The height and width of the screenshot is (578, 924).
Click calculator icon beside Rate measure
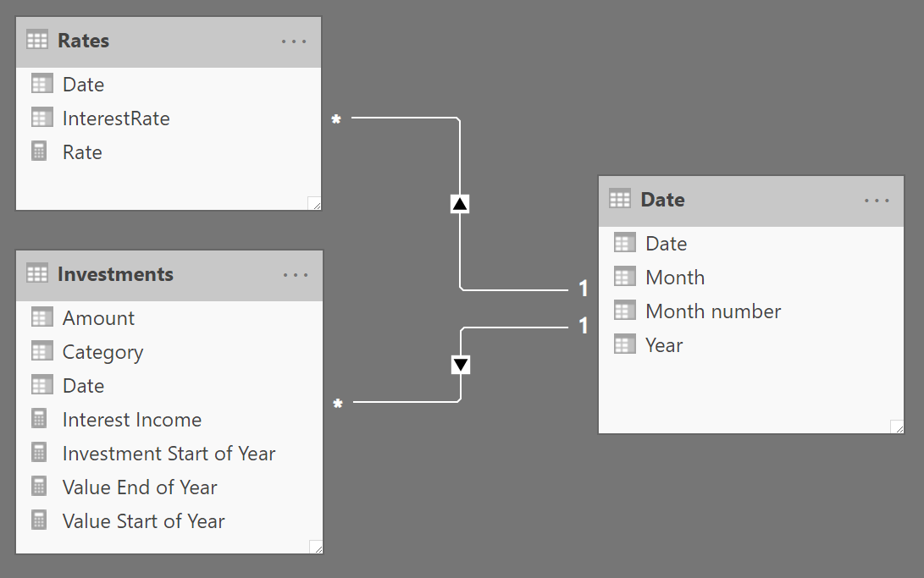click(x=39, y=151)
